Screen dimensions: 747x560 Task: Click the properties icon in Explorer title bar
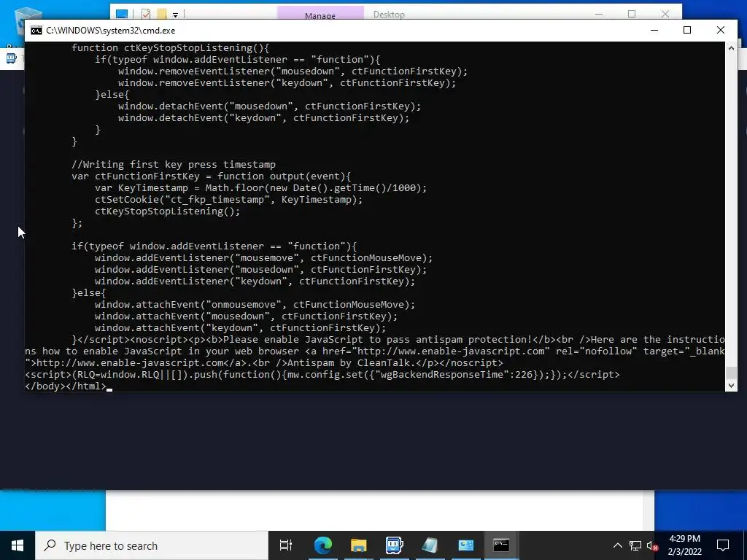[146, 15]
